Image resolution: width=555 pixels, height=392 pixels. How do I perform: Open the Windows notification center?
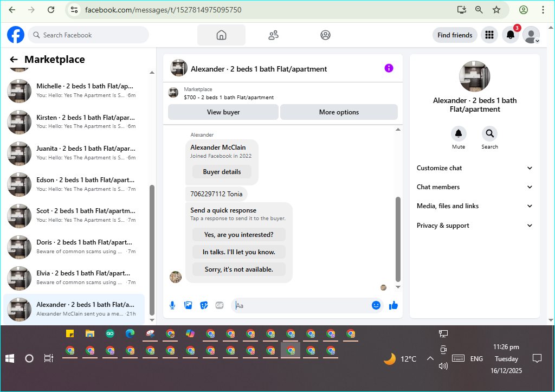pyautogui.click(x=537, y=359)
